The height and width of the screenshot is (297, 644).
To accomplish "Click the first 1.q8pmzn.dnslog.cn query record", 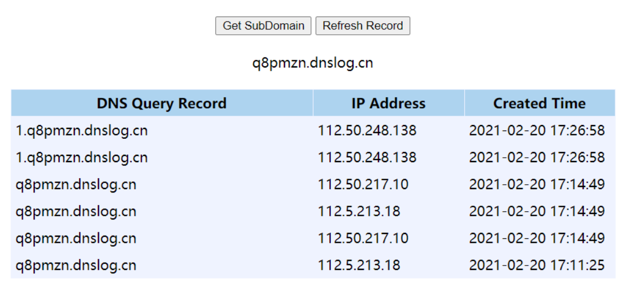I will (82, 131).
